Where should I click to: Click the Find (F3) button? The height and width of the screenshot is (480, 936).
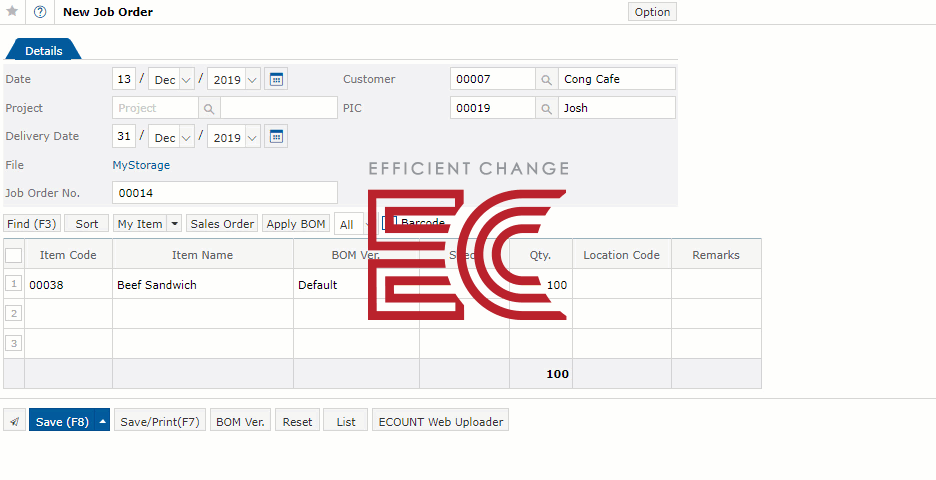coord(32,223)
